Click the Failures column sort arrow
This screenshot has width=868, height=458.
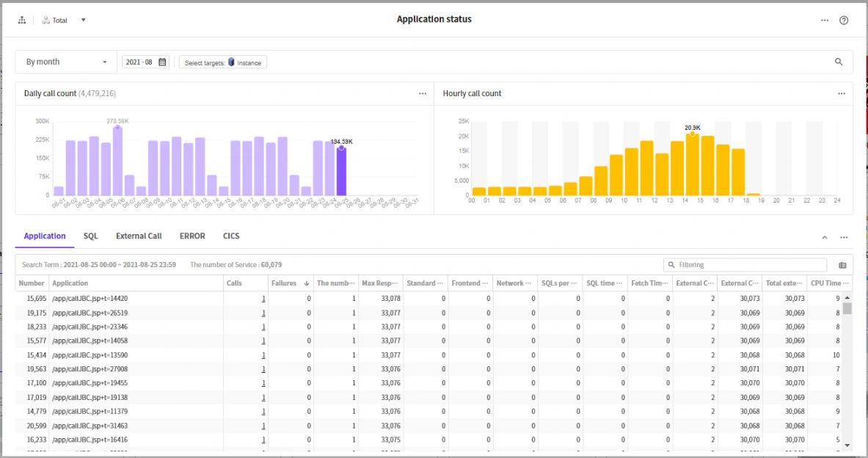coord(307,283)
